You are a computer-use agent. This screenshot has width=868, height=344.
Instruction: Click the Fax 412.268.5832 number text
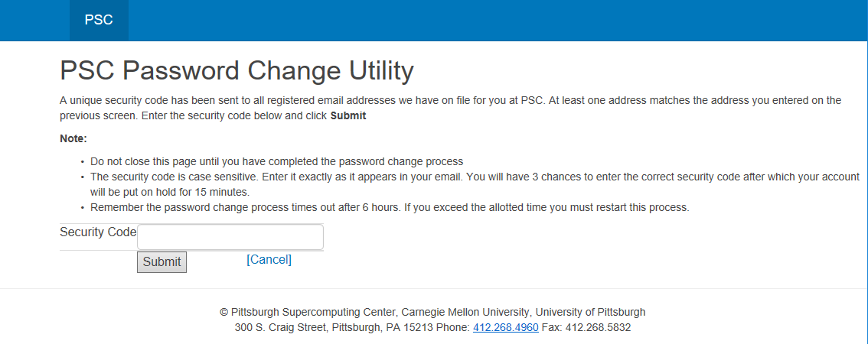coord(586,327)
